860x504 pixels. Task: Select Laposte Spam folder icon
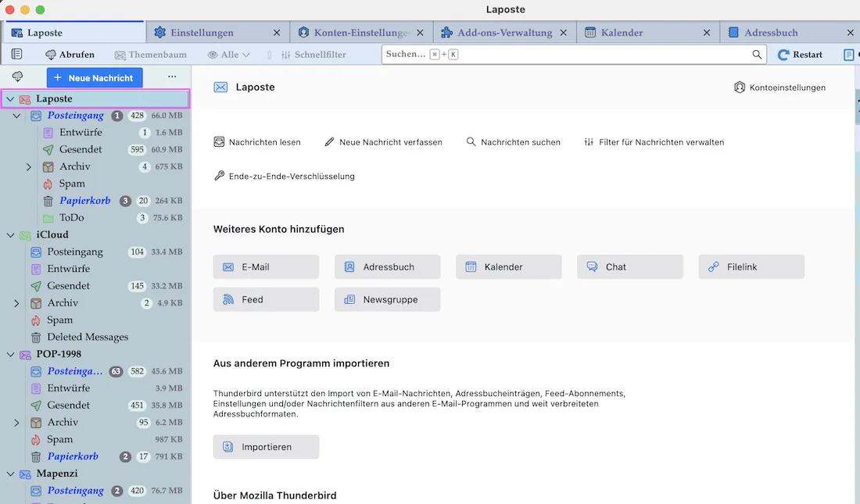coord(48,184)
